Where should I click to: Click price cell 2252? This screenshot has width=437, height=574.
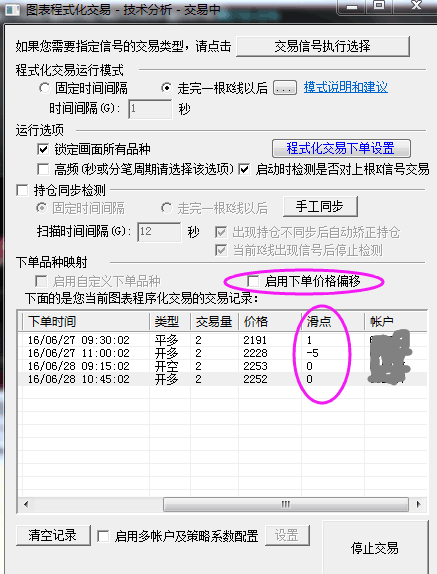coord(255,379)
